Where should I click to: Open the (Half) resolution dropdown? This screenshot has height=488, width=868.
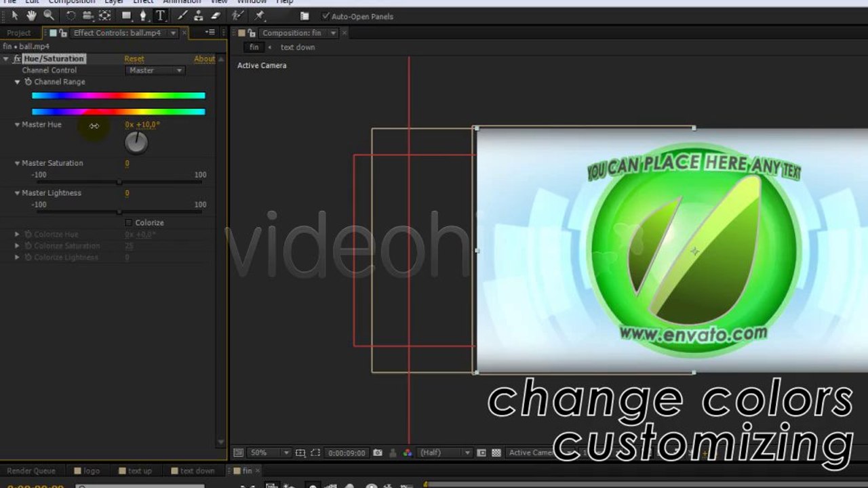coord(446,453)
